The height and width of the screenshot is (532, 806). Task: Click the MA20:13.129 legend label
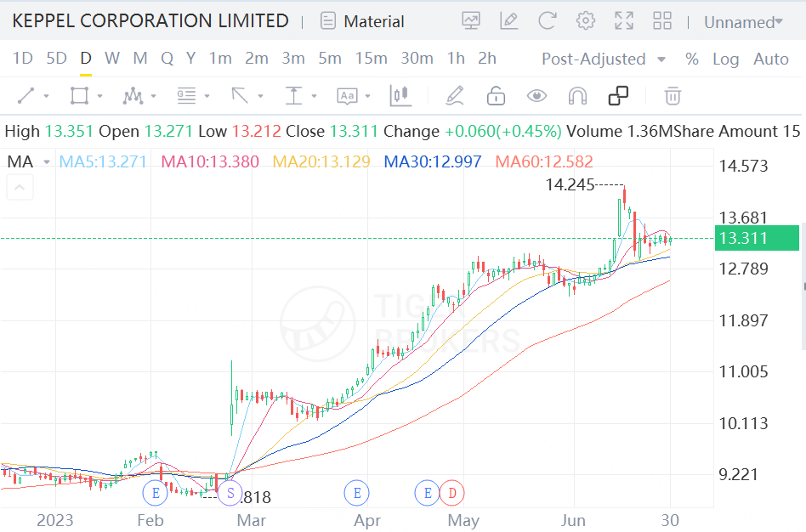pos(321,162)
